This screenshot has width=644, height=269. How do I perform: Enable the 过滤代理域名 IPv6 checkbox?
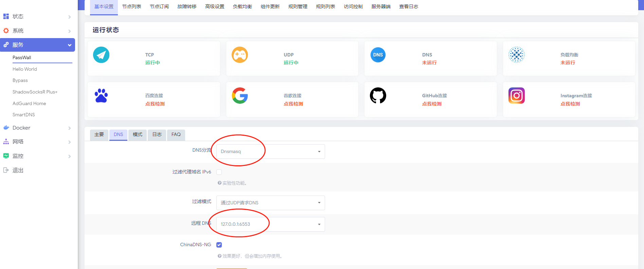click(x=219, y=172)
